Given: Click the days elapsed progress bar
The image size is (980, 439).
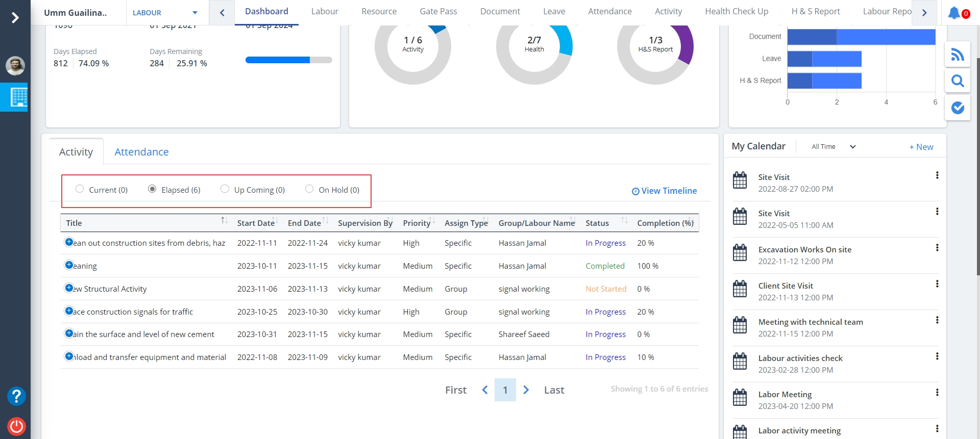Looking at the screenshot, I should [x=288, y=60].
